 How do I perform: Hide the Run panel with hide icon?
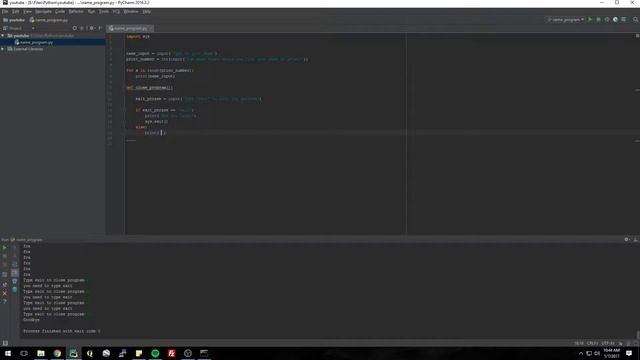(x=636, y=240)
